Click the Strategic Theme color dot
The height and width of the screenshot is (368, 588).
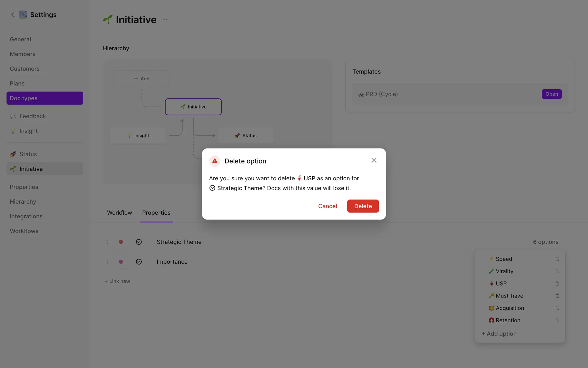point(121,242)
